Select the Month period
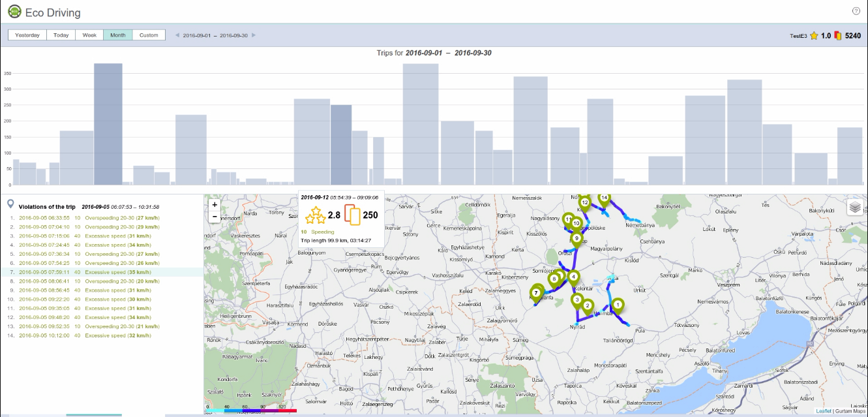 click(118, 35)
